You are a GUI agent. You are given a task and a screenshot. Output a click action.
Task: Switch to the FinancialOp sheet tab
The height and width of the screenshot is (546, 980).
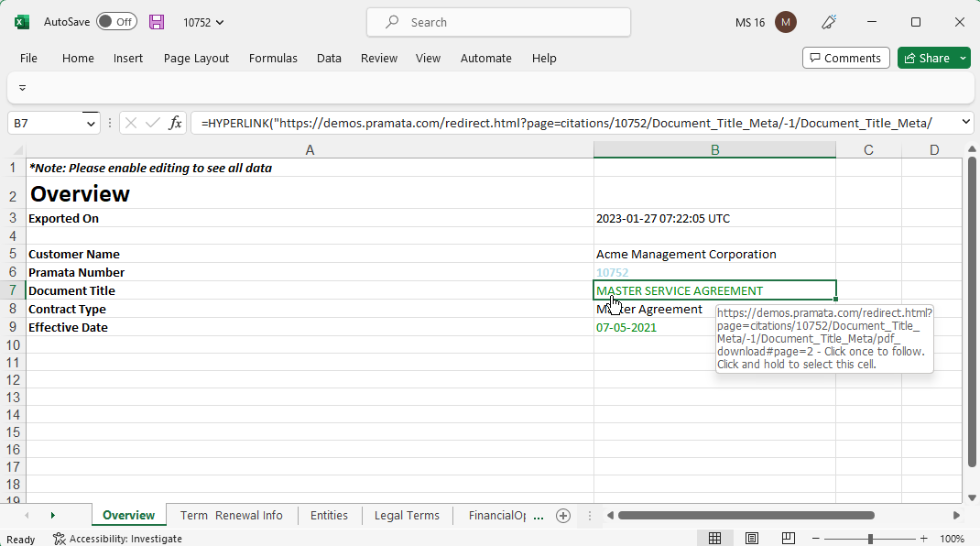497,516
